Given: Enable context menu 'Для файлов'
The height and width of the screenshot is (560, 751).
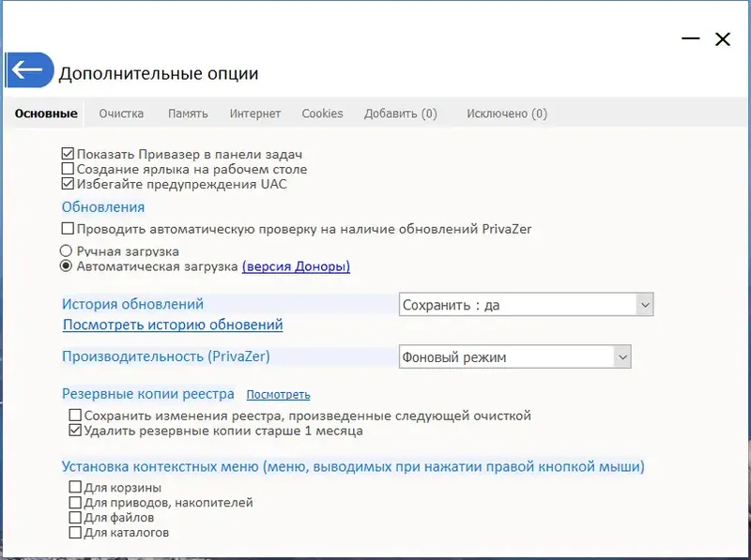Looking at the screenshot, I should point(75,518).
